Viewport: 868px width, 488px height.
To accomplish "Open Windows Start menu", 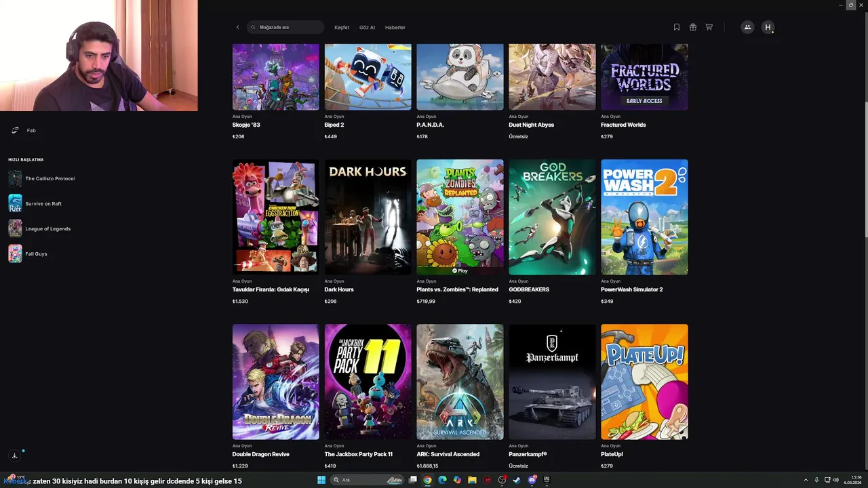I will point(321,480).
